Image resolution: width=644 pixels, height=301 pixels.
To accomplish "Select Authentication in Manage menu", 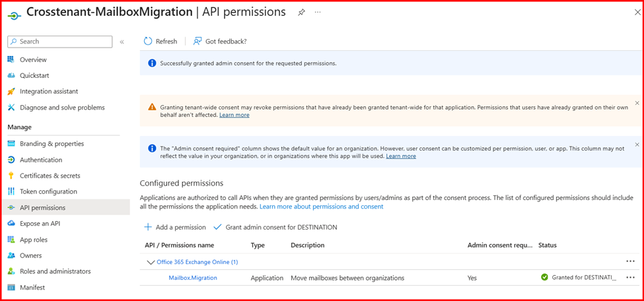I will pyautogui.click(x=41, y=160).
